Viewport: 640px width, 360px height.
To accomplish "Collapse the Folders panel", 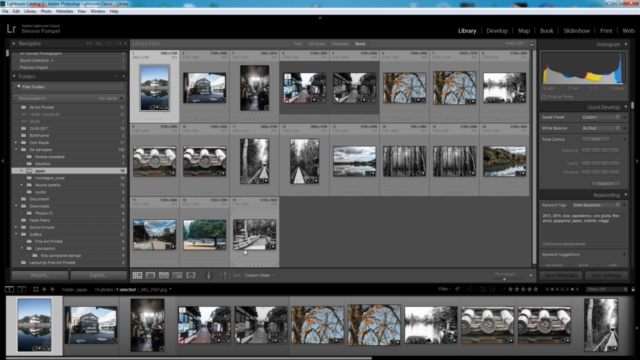I will coord(14,76).
